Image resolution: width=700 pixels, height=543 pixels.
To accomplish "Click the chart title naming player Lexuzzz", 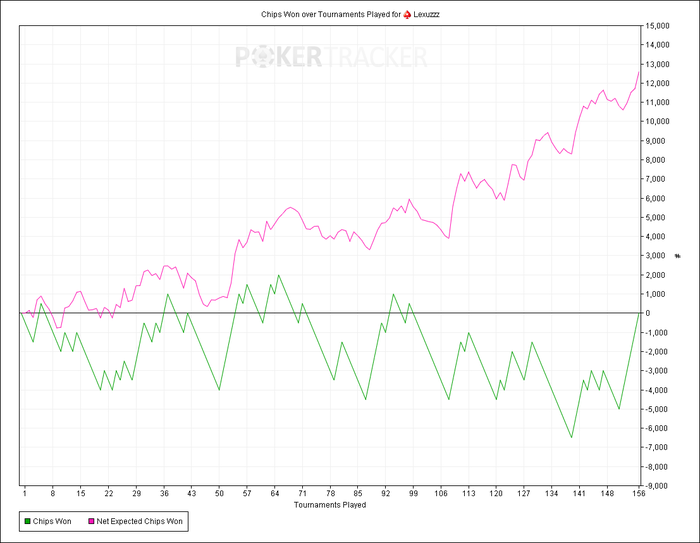I will point(350,14).
